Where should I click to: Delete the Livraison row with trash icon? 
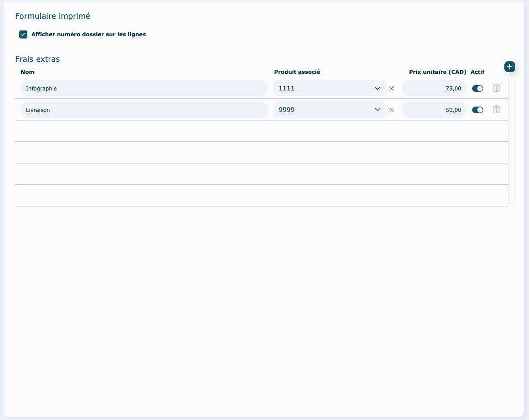pyautogui.click(x=496, y=110)
